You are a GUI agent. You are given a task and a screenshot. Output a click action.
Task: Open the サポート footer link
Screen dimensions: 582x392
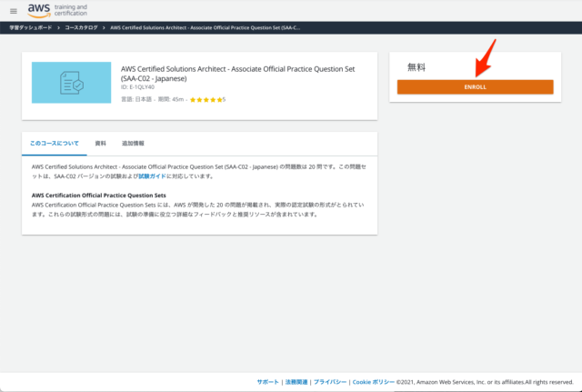pyautogui.click(x=267, y=382)
